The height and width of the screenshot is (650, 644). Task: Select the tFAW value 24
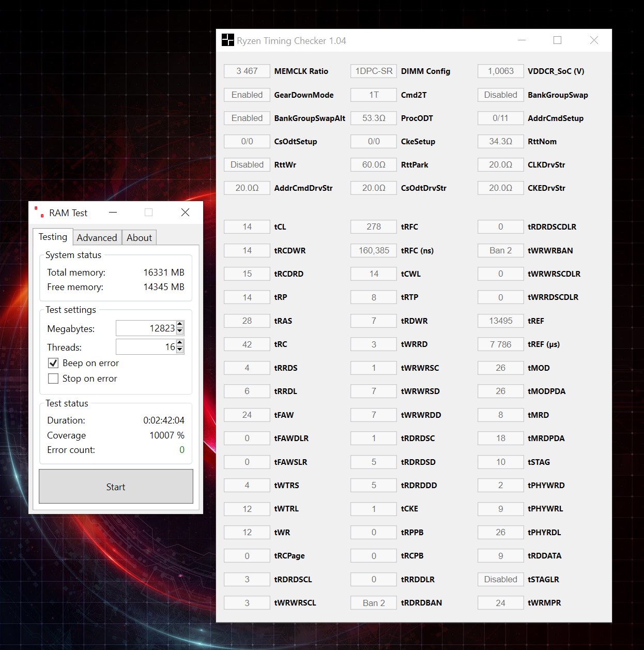point(247,415)
